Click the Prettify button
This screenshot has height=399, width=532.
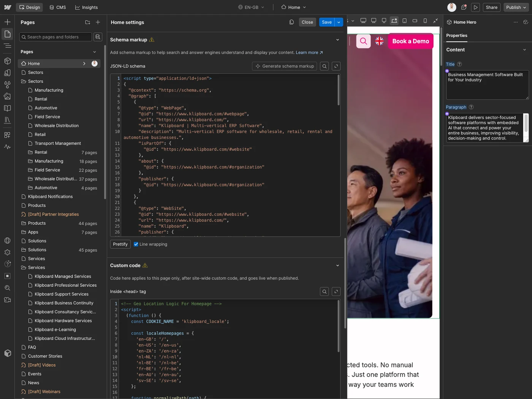point(120,244)
